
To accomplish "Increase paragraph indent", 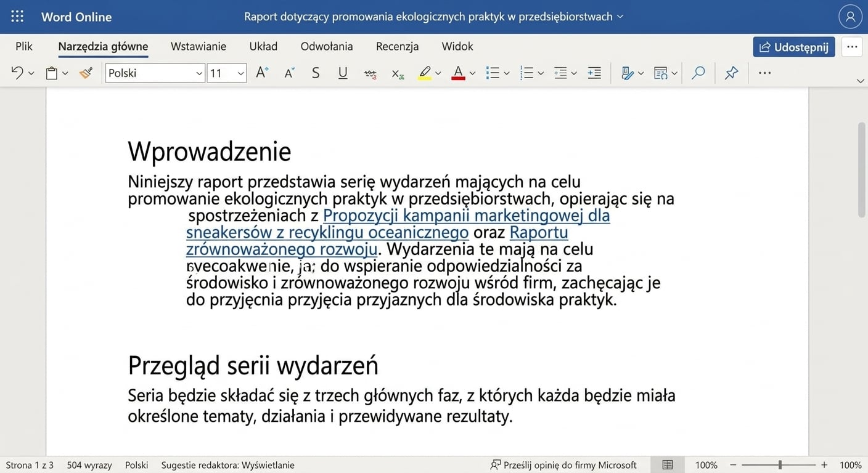I will point(594,73).
